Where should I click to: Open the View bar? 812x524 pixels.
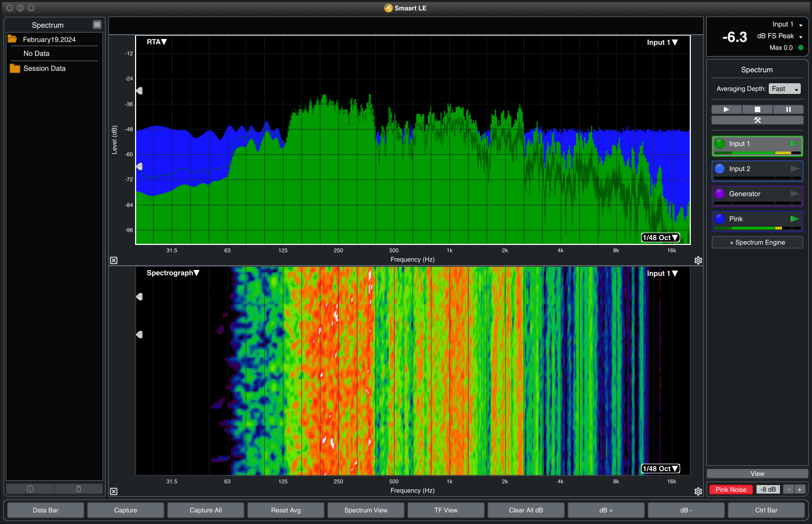tap(757, 474)
